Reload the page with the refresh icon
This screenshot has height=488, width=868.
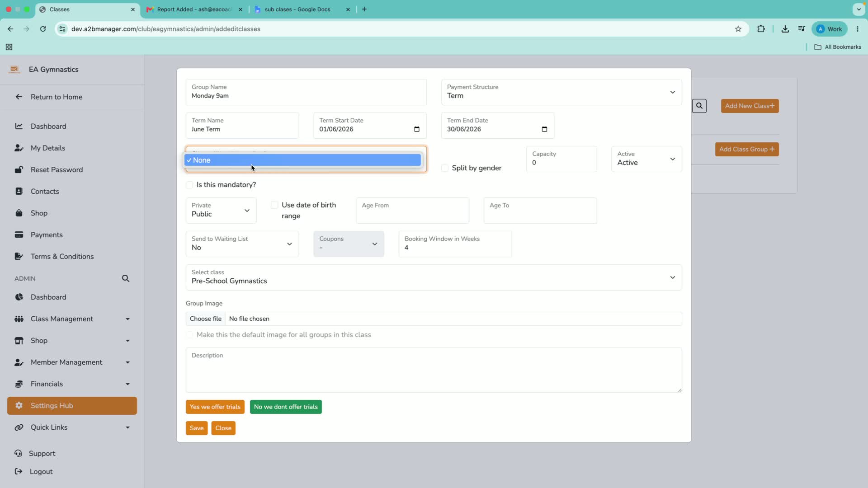click(43, 29)
